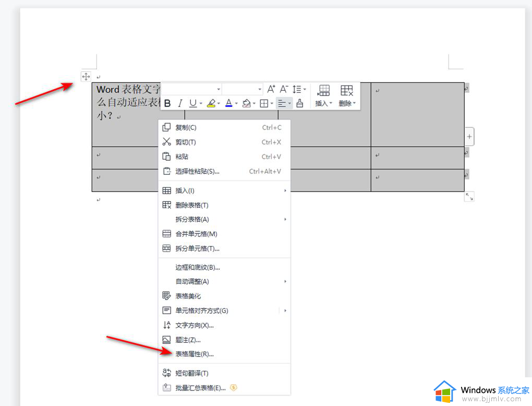Viewport: 532px width, 406px height.
Task: Choose 批量汇总表格(E)... menu entry
Action: tap(224, 388)
